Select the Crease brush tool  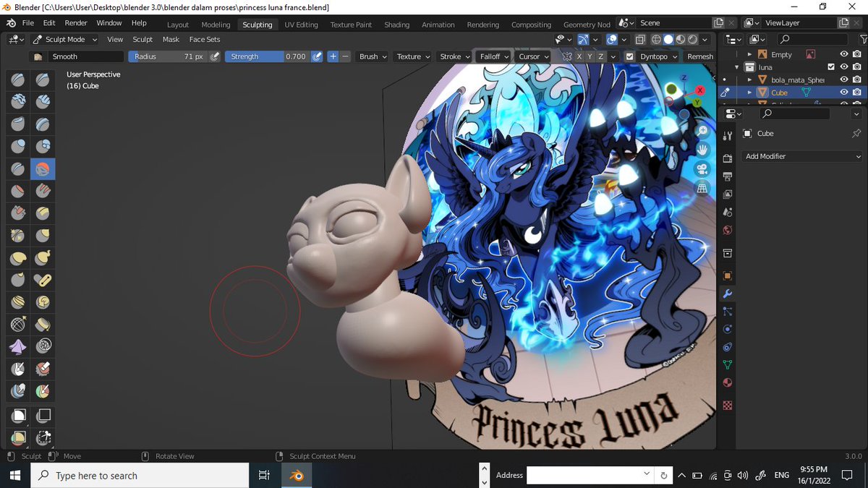pos(19,169)
